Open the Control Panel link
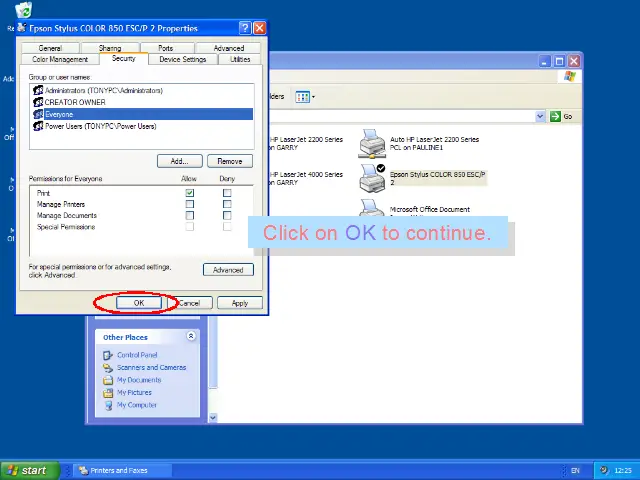 137,355
